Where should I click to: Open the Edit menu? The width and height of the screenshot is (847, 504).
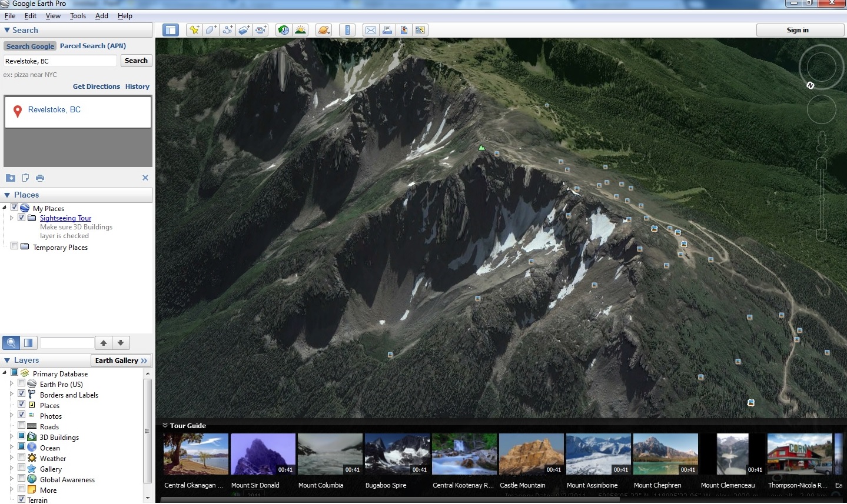point(31,16)
